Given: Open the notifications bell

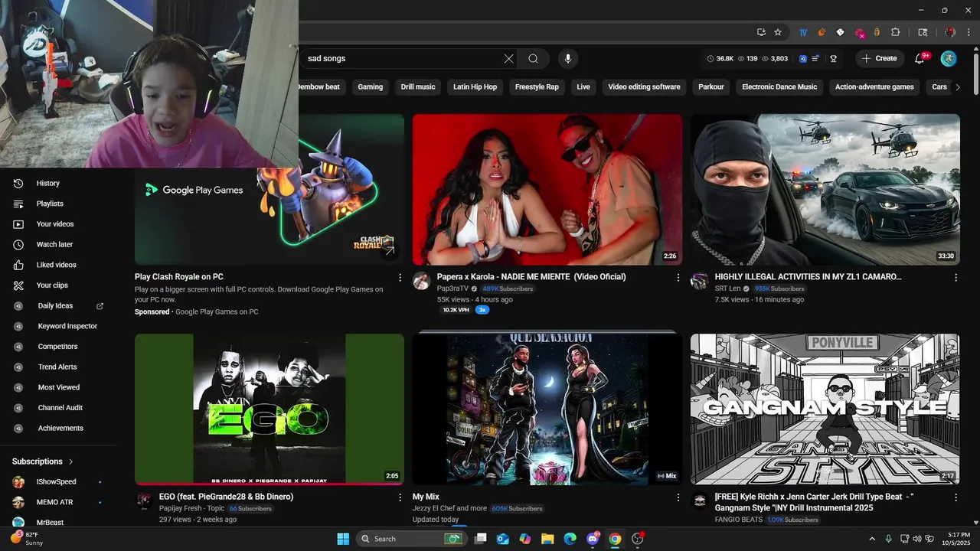Looking at the screenshot, I should 920,58.
